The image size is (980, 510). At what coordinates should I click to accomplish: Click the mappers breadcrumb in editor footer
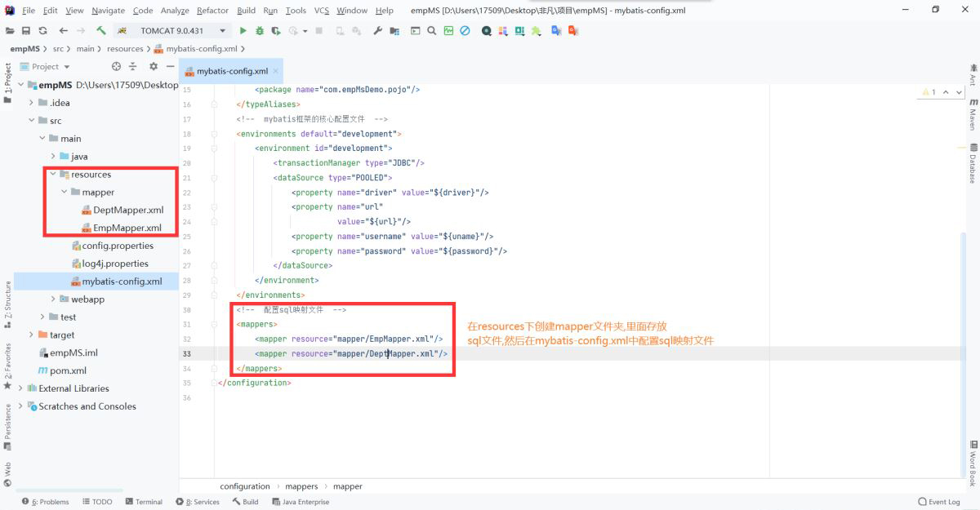pyautogui.click(x=301, y=486)
